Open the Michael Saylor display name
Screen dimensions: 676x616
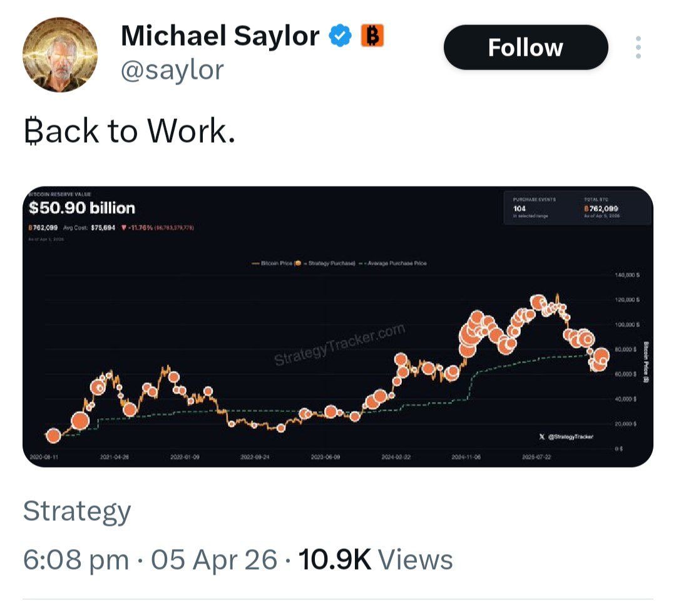click(x=220, y=36)
